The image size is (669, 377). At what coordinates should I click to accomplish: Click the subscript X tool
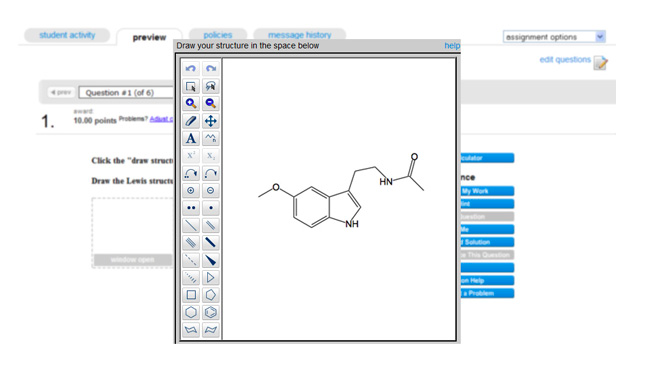coord(210,156)
